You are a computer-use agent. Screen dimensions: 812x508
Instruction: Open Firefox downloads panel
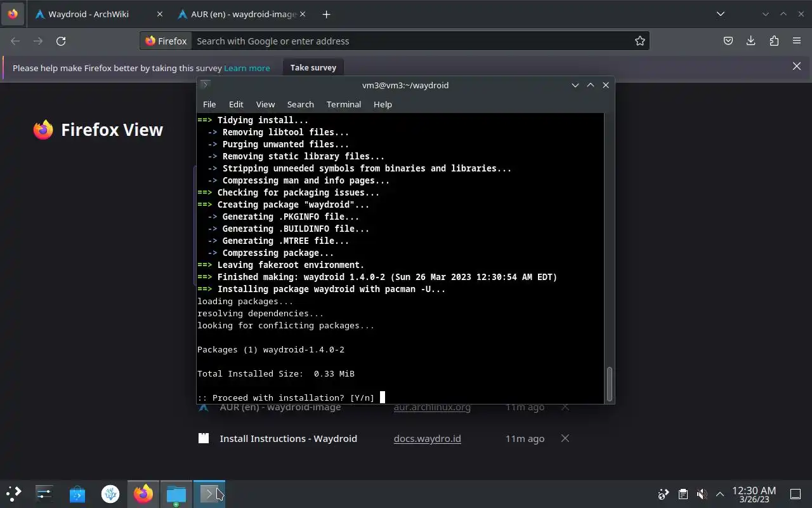[x=751, y=41]
